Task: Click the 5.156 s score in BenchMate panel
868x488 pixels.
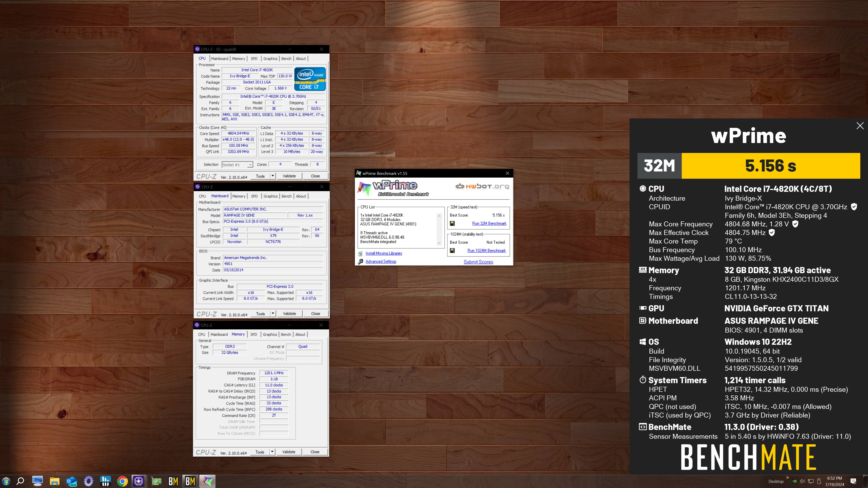Action: [771, 166]
